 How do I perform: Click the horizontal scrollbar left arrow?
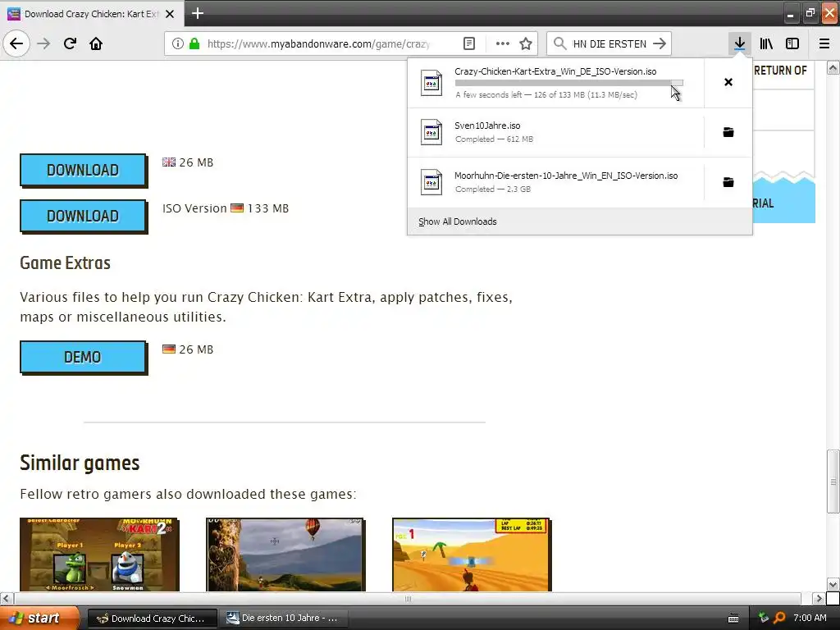tap(6, 598)
